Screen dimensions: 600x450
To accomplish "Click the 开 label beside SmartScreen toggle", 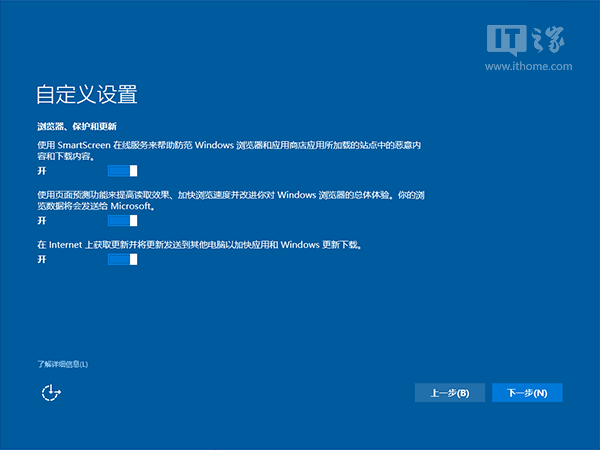I will click(42, 171).
